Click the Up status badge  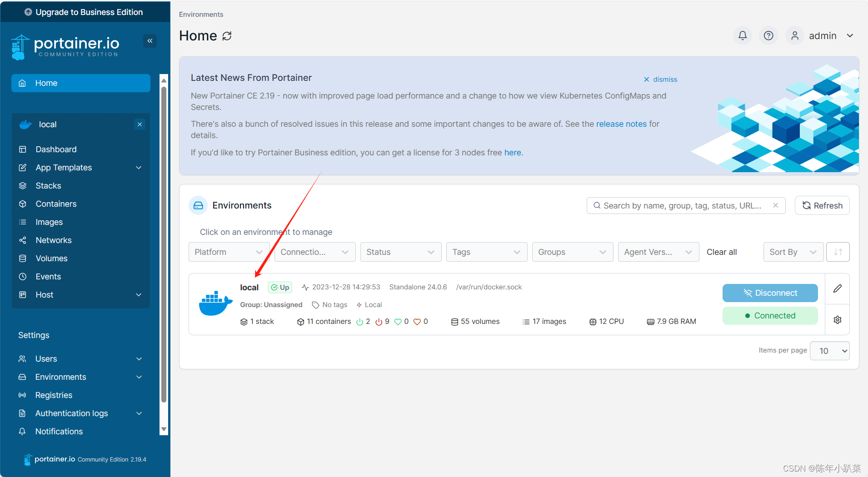(280, 287)
